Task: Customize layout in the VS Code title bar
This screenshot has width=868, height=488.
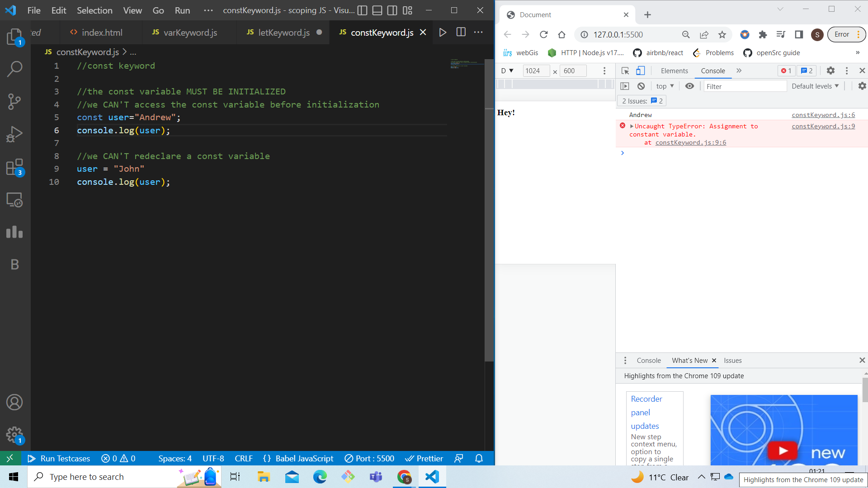Action: point(407,10)
